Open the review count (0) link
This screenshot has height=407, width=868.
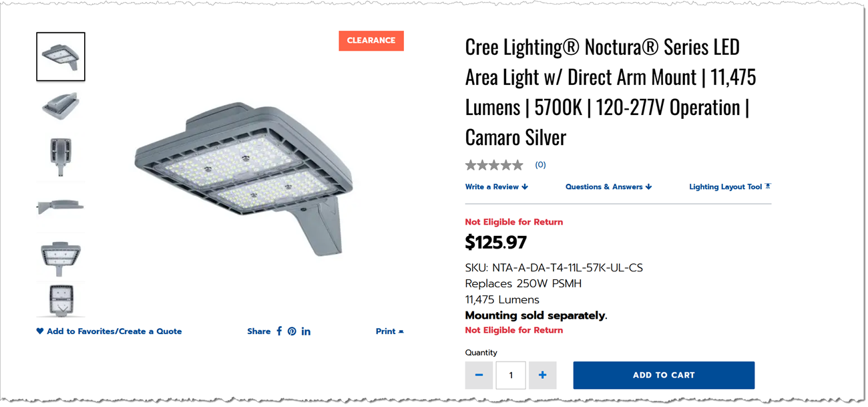(x=540, y=165)
